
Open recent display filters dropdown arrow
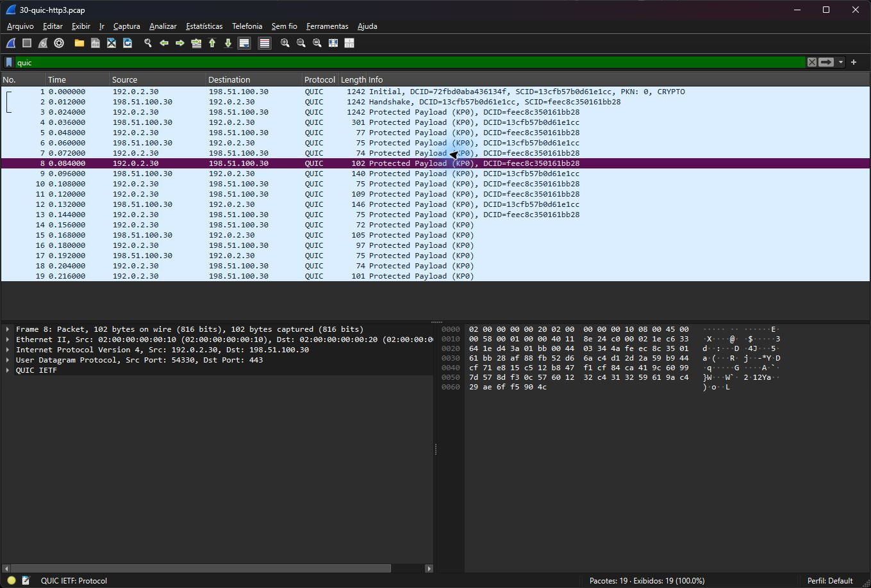(x=840, y=62)
